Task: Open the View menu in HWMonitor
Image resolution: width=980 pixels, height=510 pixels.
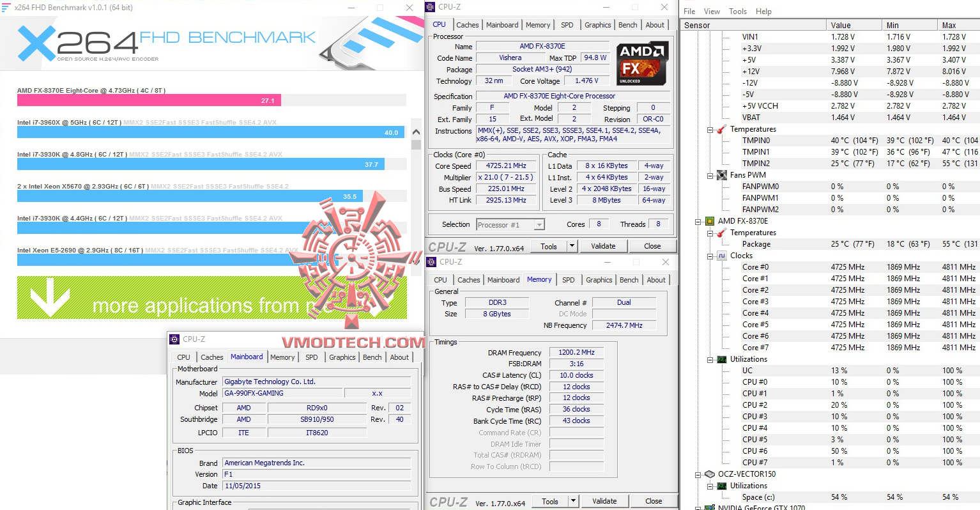Action: tap(712, 12)
